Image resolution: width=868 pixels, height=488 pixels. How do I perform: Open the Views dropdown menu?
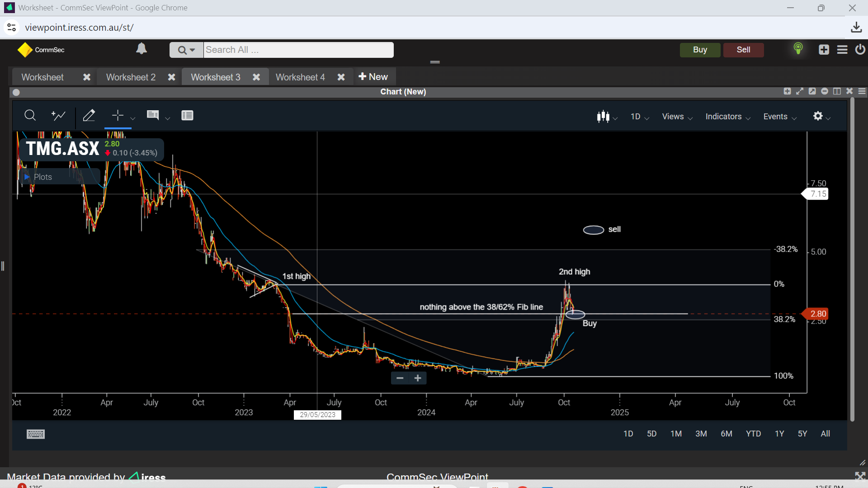click(677, 117)
